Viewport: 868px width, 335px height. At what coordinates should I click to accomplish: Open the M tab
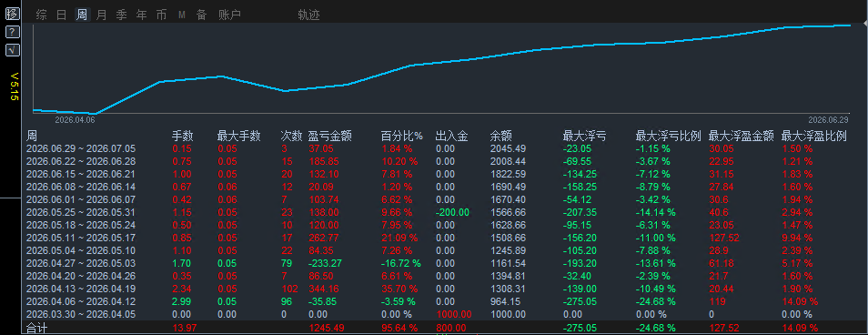182,15
